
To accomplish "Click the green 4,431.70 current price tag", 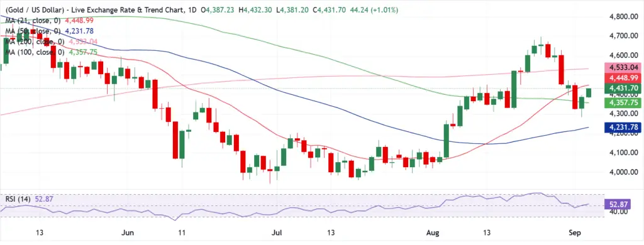I will (622, 88).
